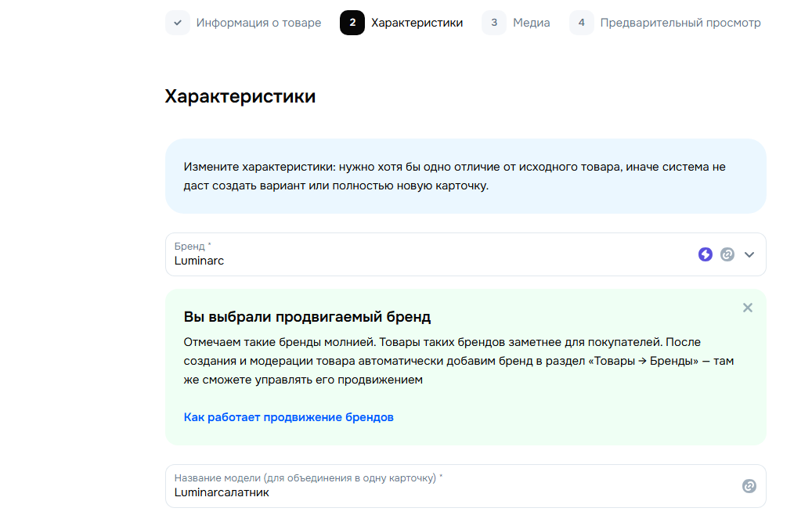
Task: Click the X icon on the green notification
Action: (x=747, y=308)
